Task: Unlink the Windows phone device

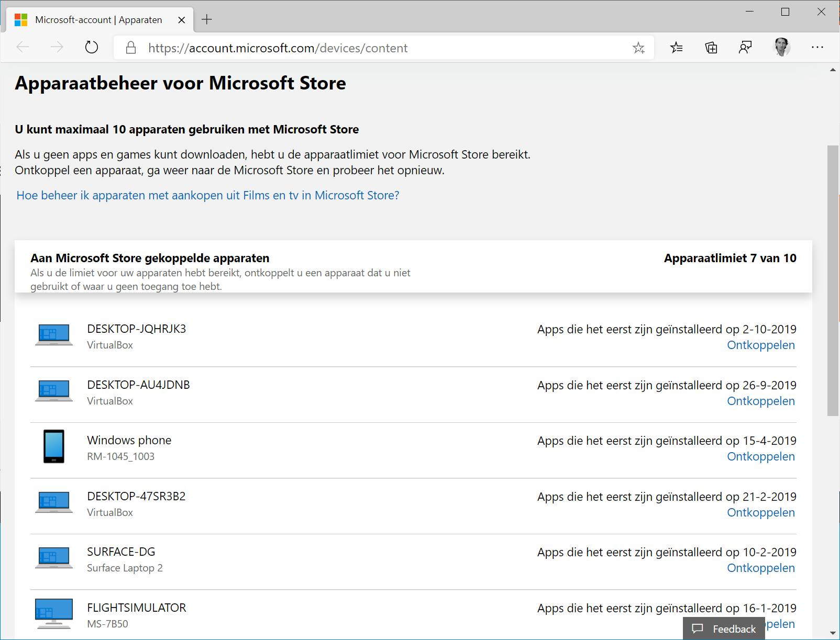Action: pos(760,457)
